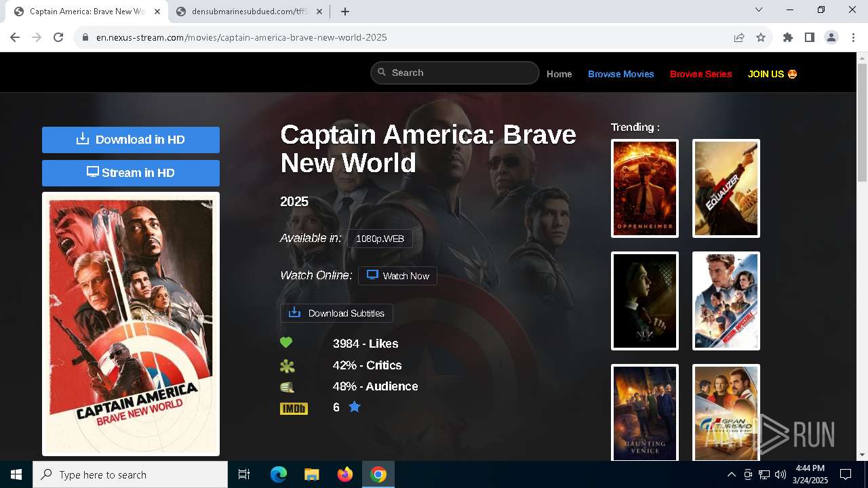
Task: Toggle the Chrome side panel icon
Action: (810, 37)
